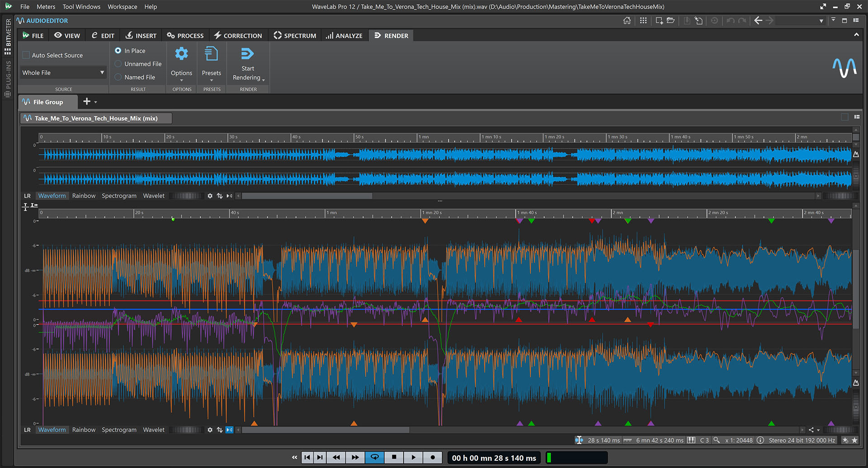Click the star with clock recent icon
This screenshot has width=868, height=468.
[845, 440]
